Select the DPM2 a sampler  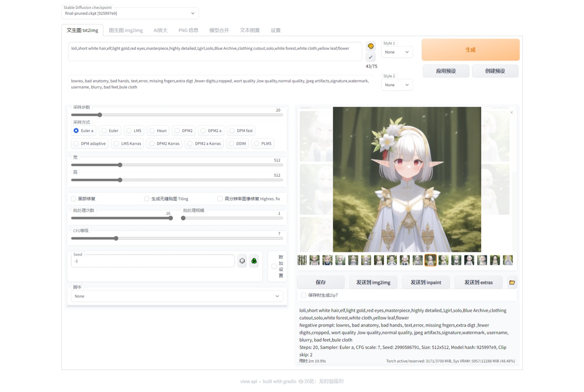[211, 131]
